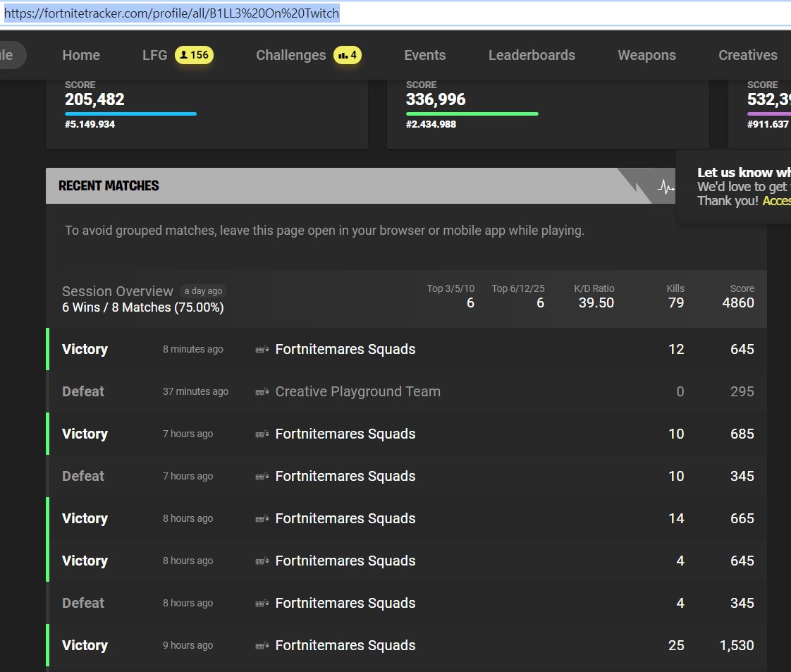791x672 pixels.
Task: Click keyboard icon in the 8 minutes ago match
Action: coord(262,350)
